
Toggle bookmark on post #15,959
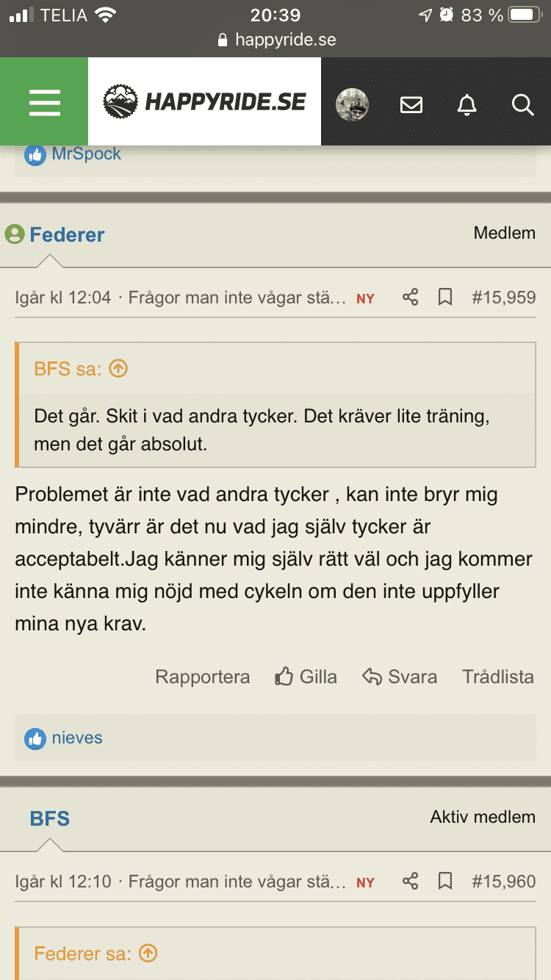[445, 298]
